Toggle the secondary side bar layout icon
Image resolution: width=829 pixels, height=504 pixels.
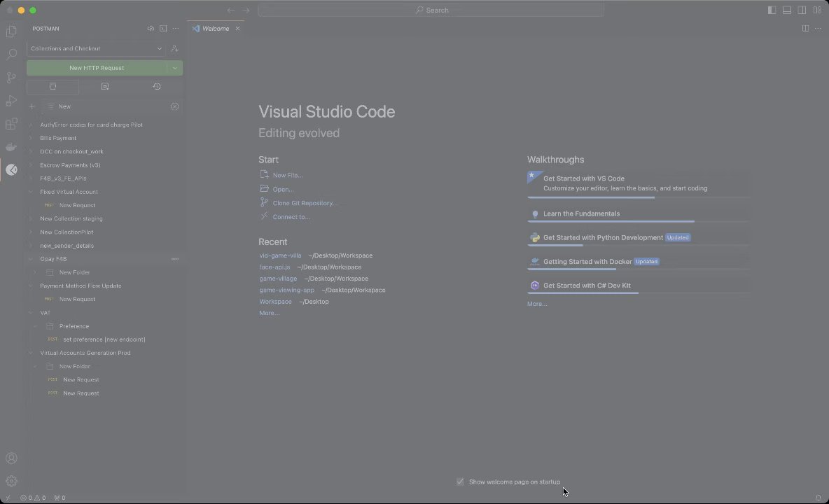(x=802, y=10)
